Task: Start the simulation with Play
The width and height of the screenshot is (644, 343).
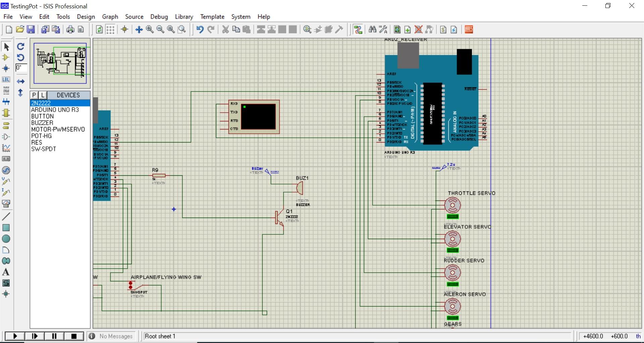Action: (x=15, y=336)
